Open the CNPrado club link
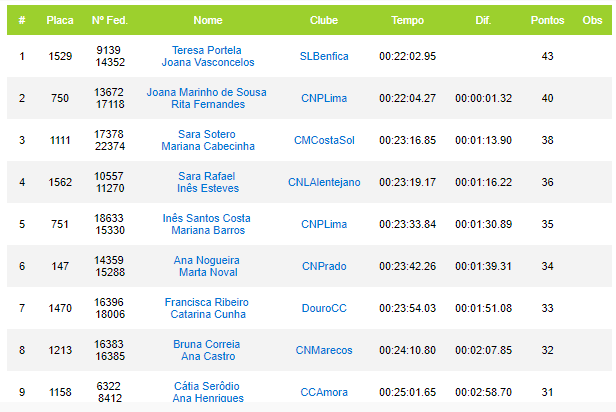The image size is (616, 412). pos(324,266)
